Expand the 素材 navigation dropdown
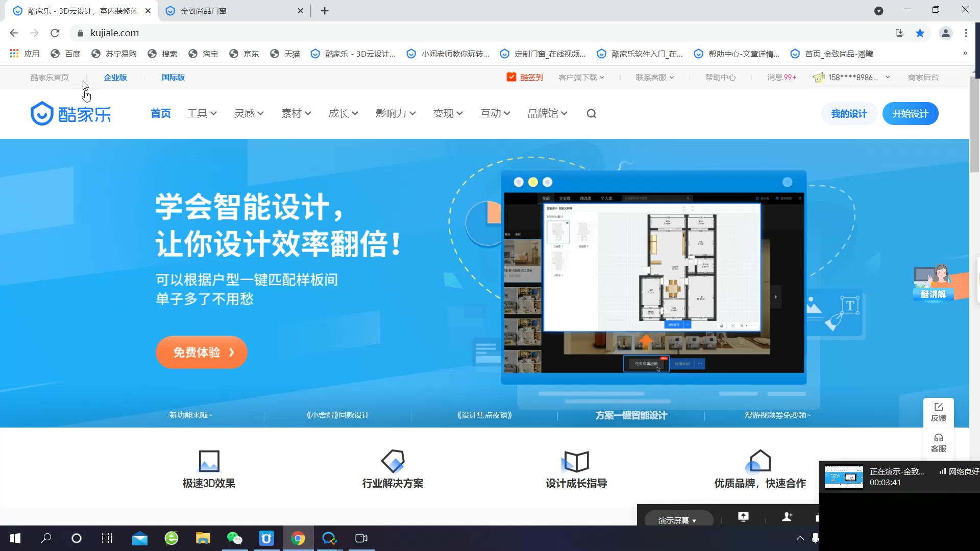The image size is (980, 551). coord(296,113)
